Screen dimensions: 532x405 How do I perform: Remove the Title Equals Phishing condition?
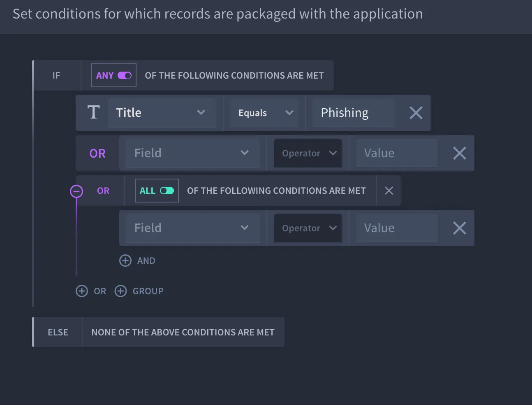(x=416, y=113)
